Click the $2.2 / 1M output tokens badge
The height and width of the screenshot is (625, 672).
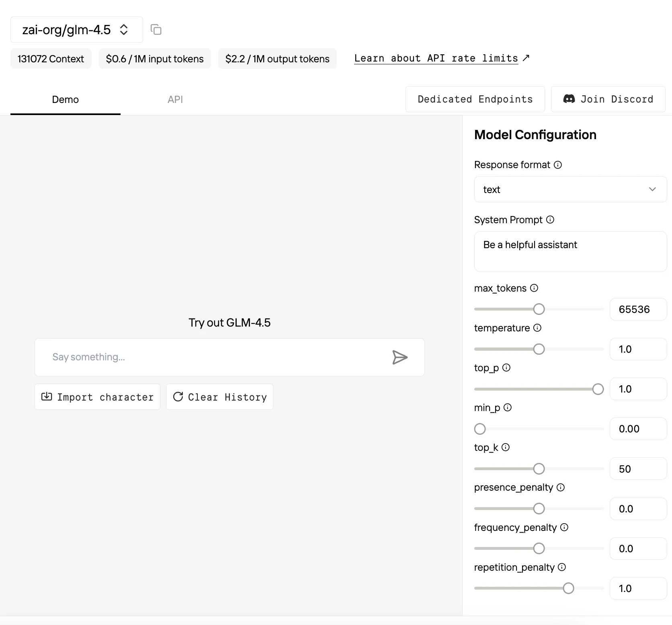click(277, 59)
